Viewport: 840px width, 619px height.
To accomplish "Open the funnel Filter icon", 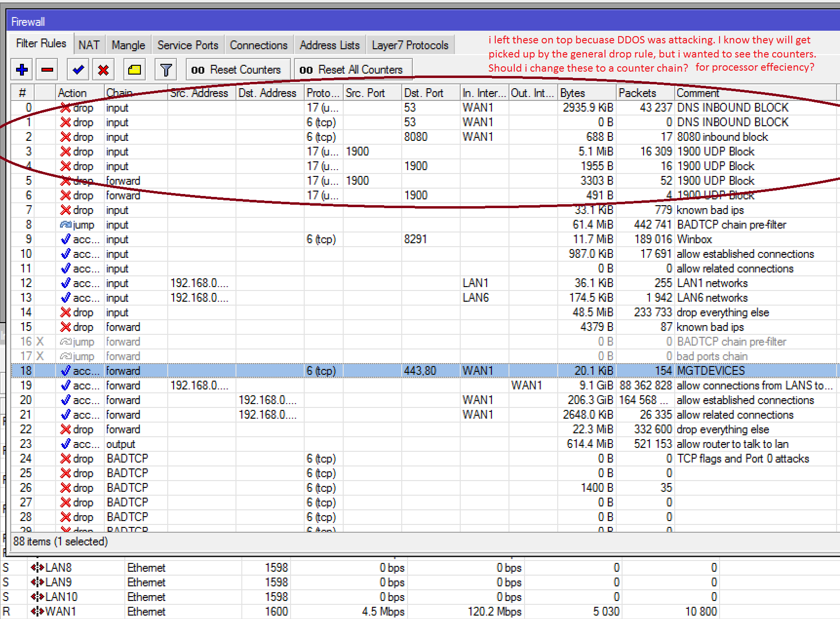I will click(x=166, y=70).
